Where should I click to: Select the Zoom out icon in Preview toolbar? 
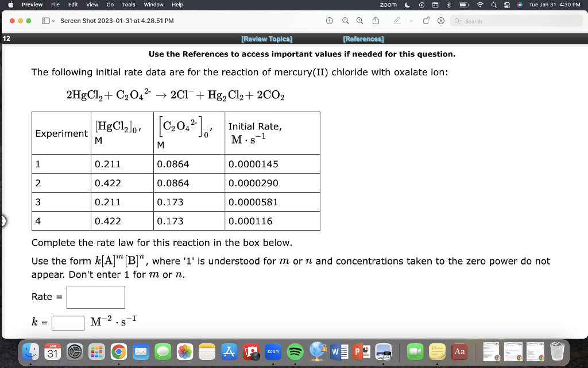coord(345,20)
